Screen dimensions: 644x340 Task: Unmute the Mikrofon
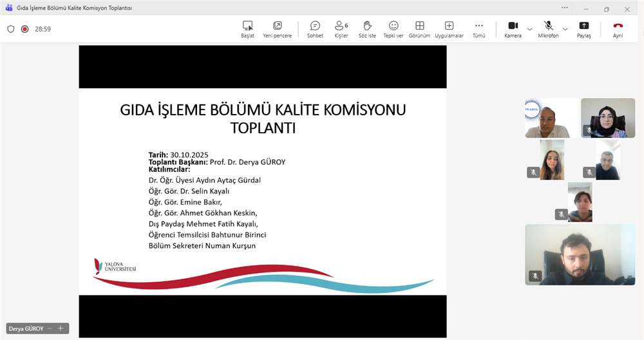tap(548, 29)
